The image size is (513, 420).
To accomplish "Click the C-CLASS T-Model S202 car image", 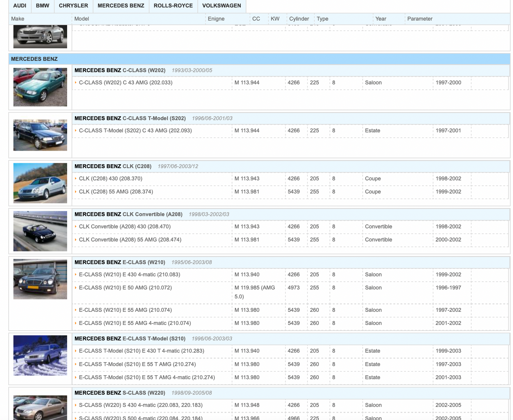I will 40,135.
